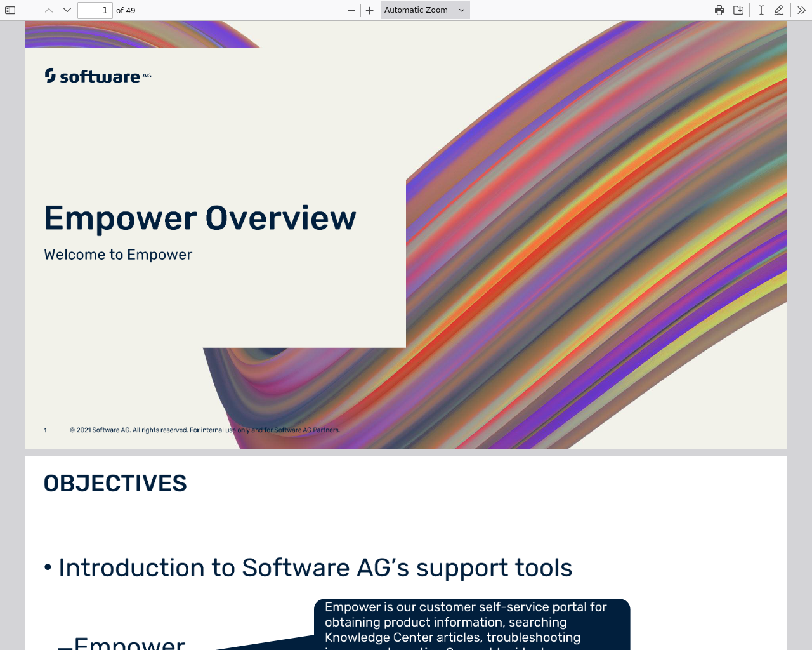Click the page number input field

coord(95,10)
